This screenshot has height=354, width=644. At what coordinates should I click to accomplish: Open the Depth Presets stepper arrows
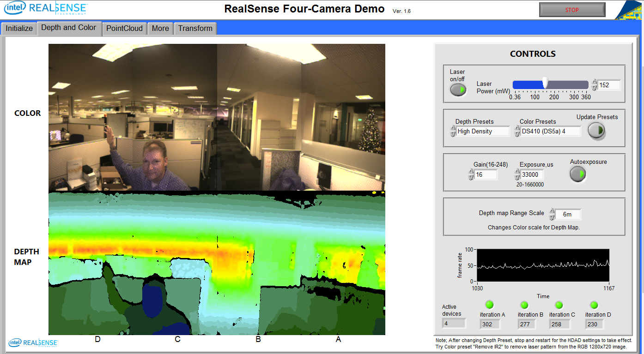[453, 132]
